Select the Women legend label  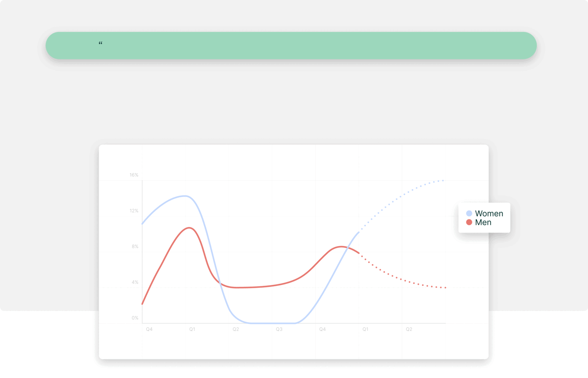tap(489, 213)
